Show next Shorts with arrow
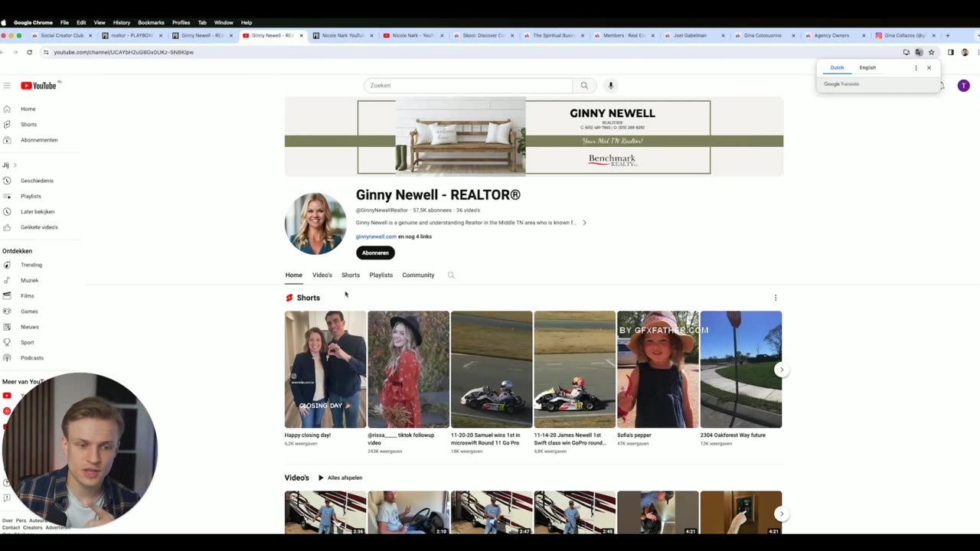 [781, 370]
